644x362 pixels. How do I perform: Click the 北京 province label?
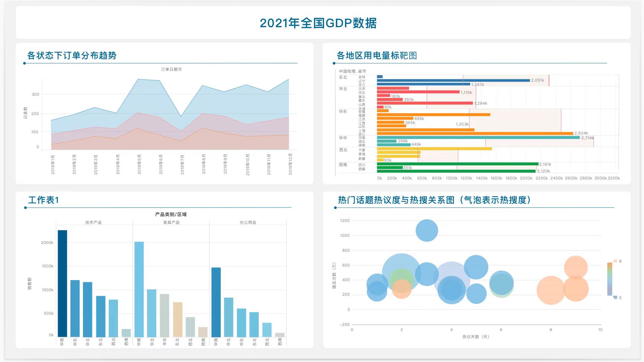362,89
